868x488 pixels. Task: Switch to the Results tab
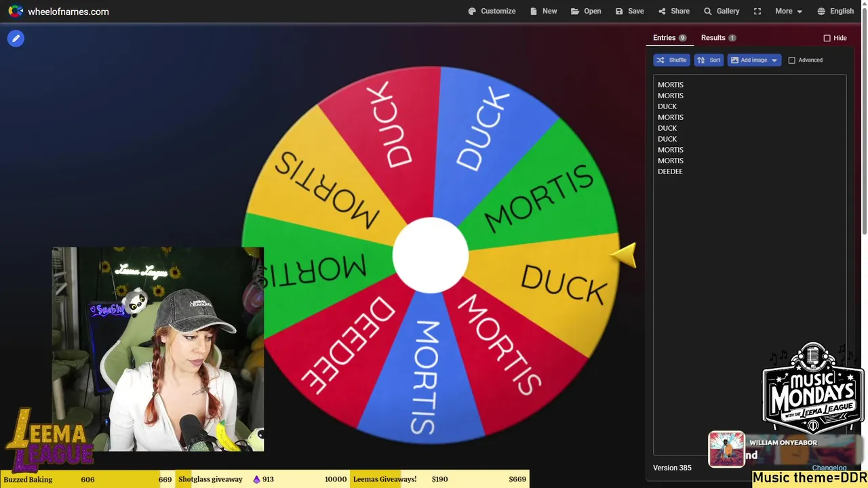click(x=718, y=38)
